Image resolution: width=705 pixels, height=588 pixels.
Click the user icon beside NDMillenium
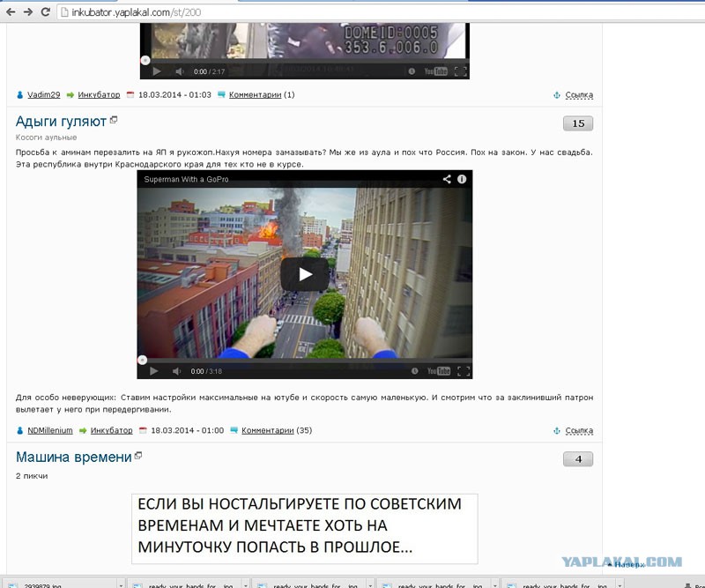(19, 430)
